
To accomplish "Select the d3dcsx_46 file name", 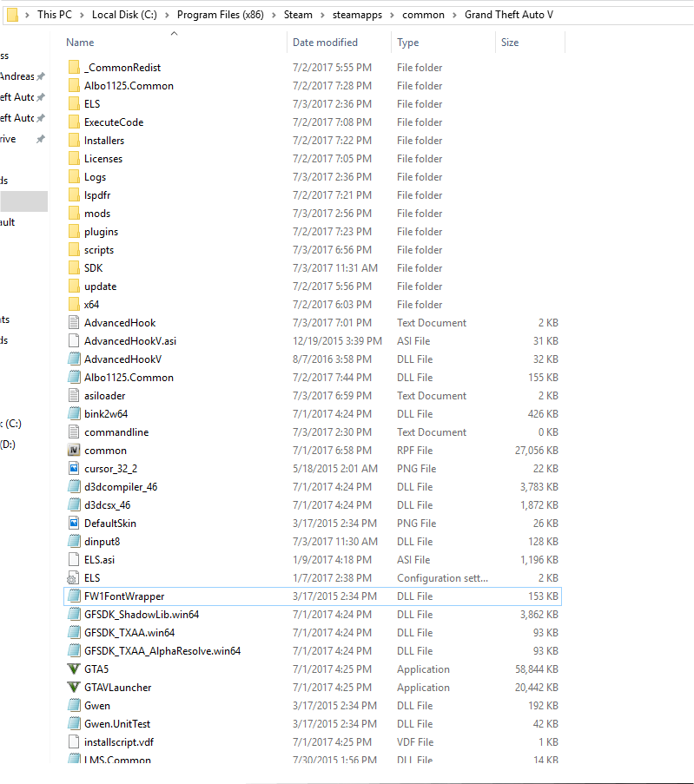I will tap(107, 505).
